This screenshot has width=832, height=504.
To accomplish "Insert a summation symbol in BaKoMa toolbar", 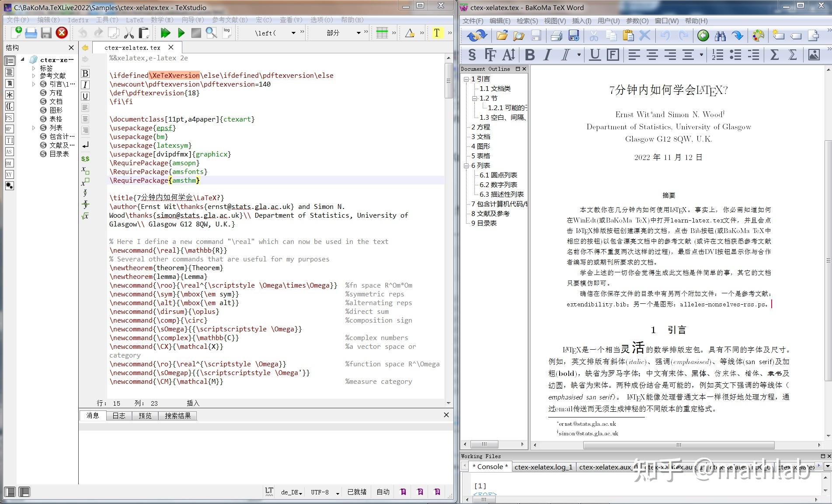I will coord(774,55).
